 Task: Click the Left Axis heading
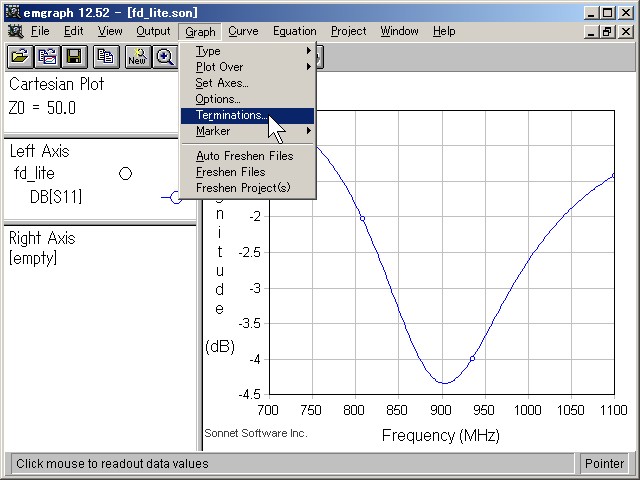point(40,151)
